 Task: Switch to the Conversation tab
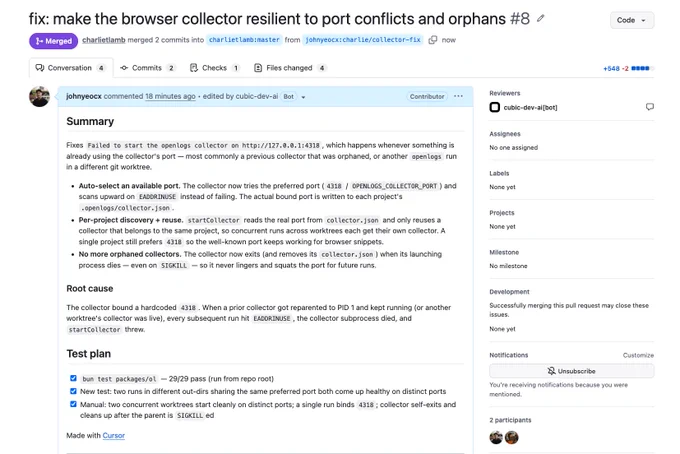click(71, 68)
